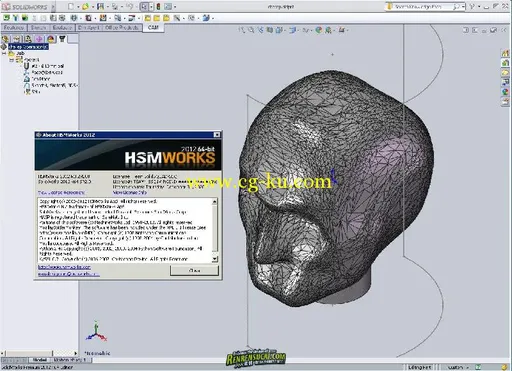
Task: Click the New document icon
Action: point(71,6)
